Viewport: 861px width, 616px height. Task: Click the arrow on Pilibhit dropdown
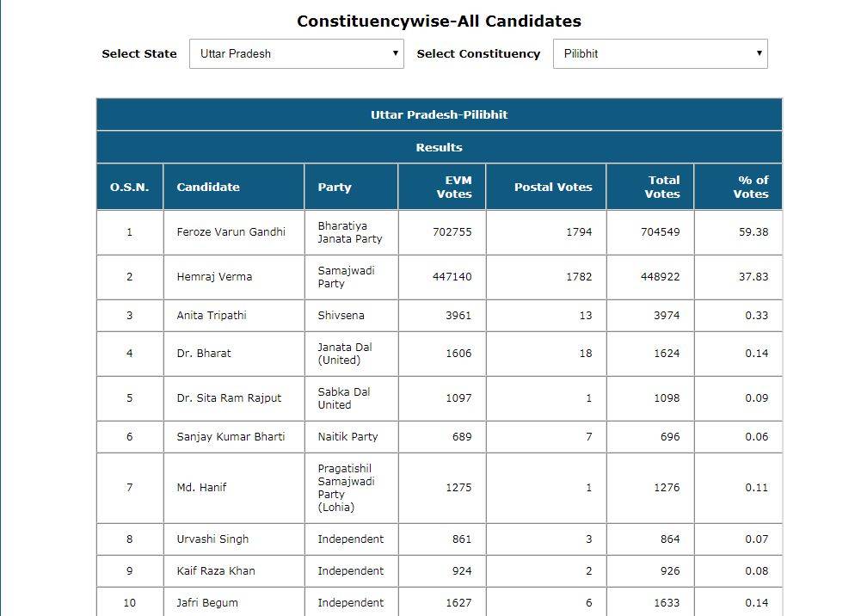coord(759,53)
